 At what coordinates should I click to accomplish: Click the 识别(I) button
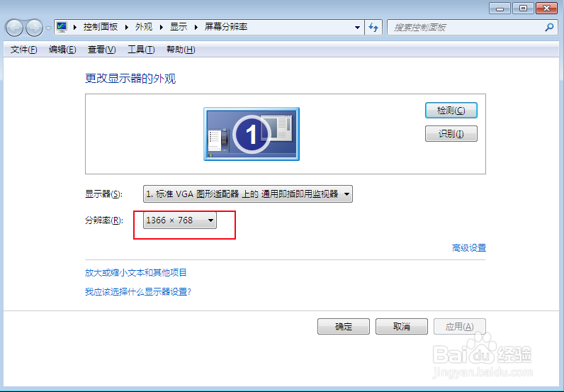click(451, 134)
